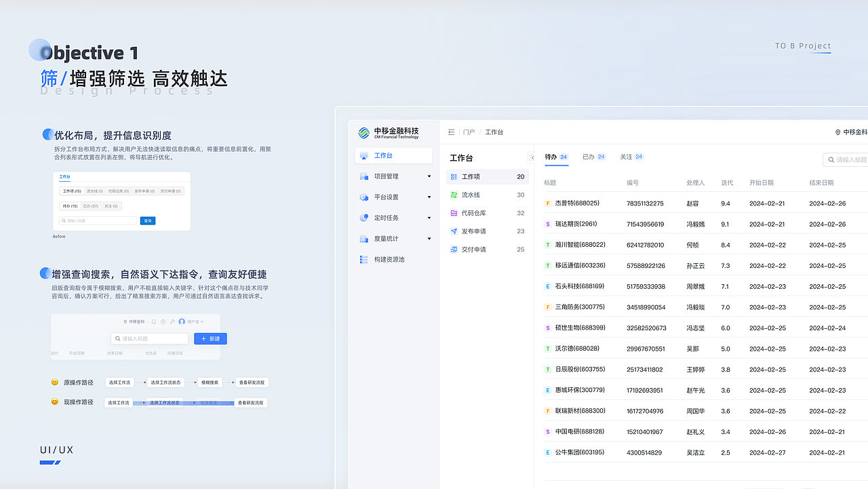This screenshot has width=868, height=489.
Task: Switch to the 关注 24 tab
Action: 631,157
